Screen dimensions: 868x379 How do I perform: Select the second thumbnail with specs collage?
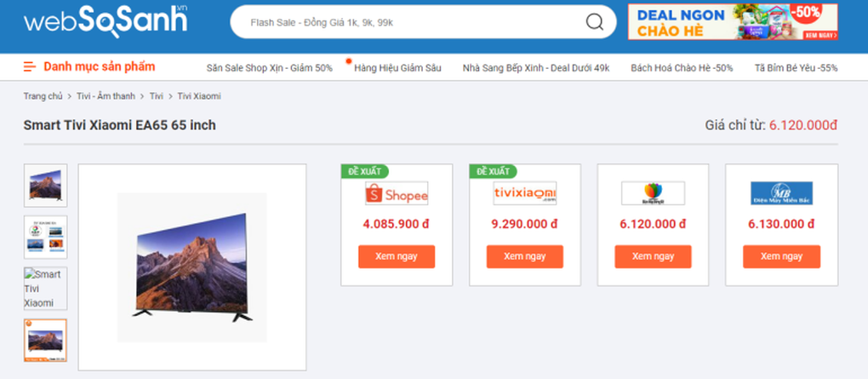[x=45, y=237]
